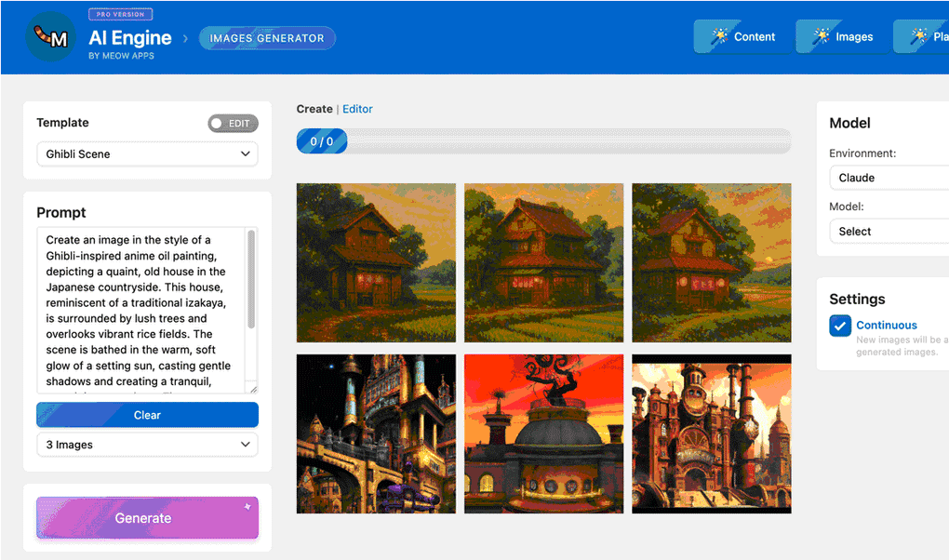Uncheck the Continuous checkbox
This screenshot has width=949, height=560.
(840, 326)
